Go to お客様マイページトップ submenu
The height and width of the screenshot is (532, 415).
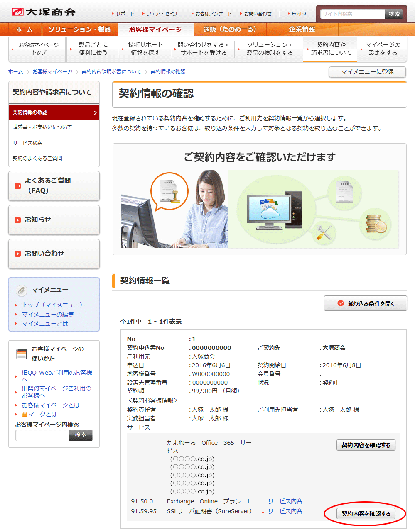click(x=37, y=49)
